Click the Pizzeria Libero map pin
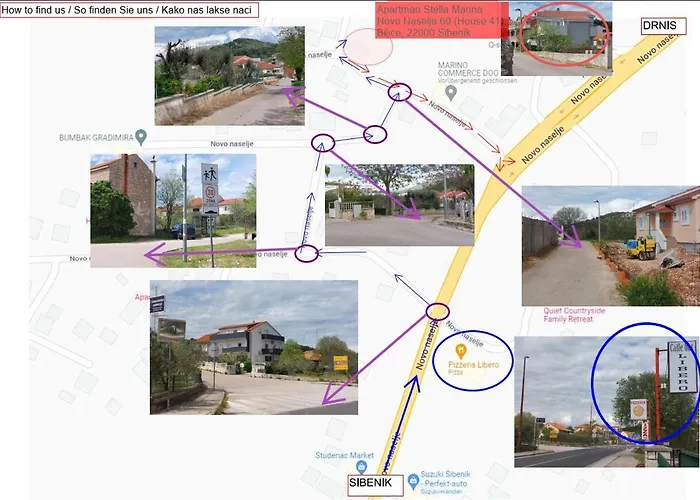This screenshot has height=500, width=700. [461, 350]
